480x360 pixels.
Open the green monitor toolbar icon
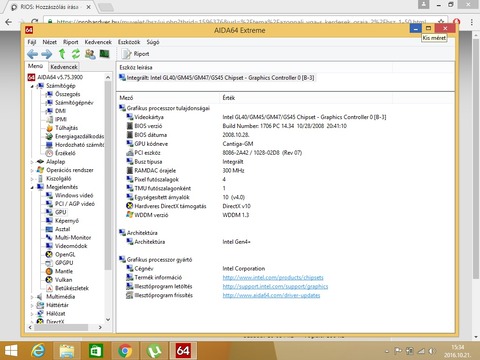coord(104,54)
